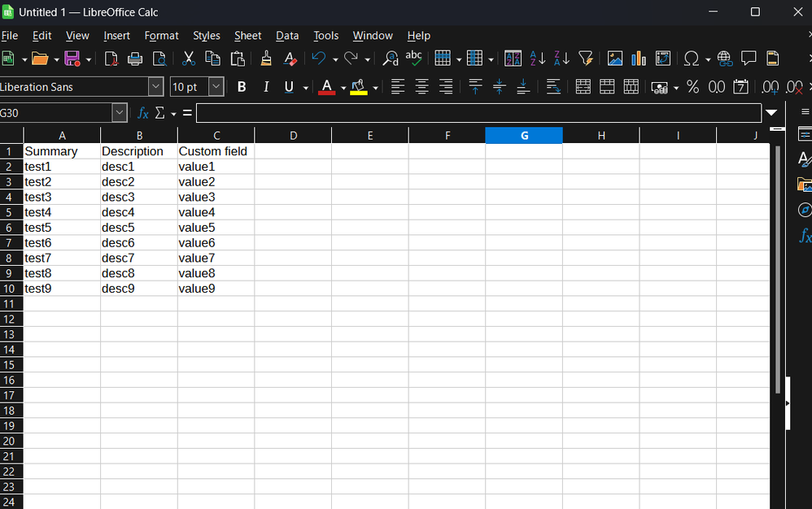Click the Insert Comment bubble icon
The height and width of the screenshot is (509, 812).
pos(749,58)
